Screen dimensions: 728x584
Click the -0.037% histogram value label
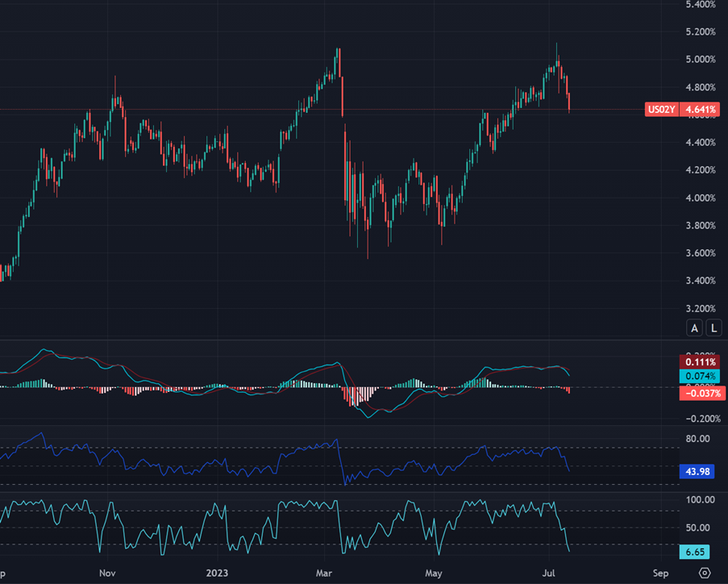click(700, 392)
